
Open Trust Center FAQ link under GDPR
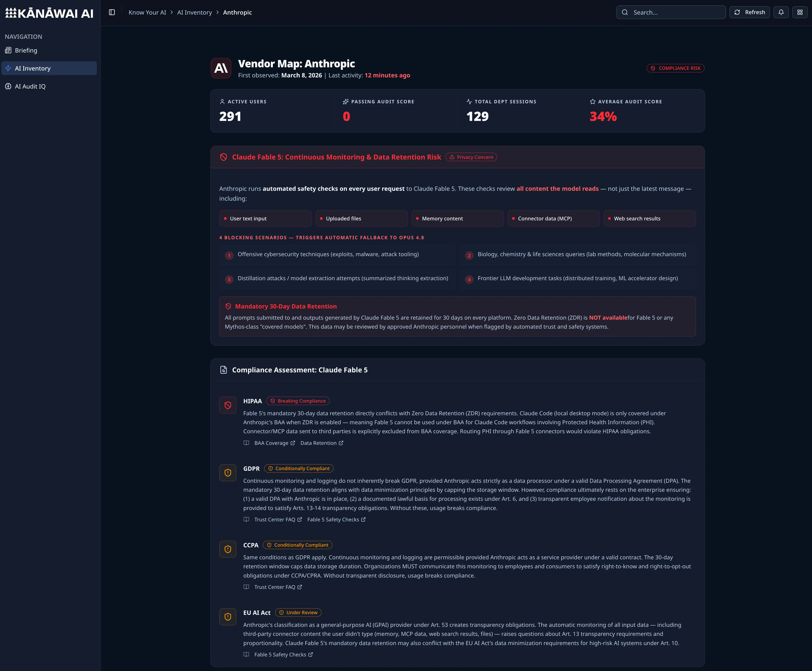[278, 519]
